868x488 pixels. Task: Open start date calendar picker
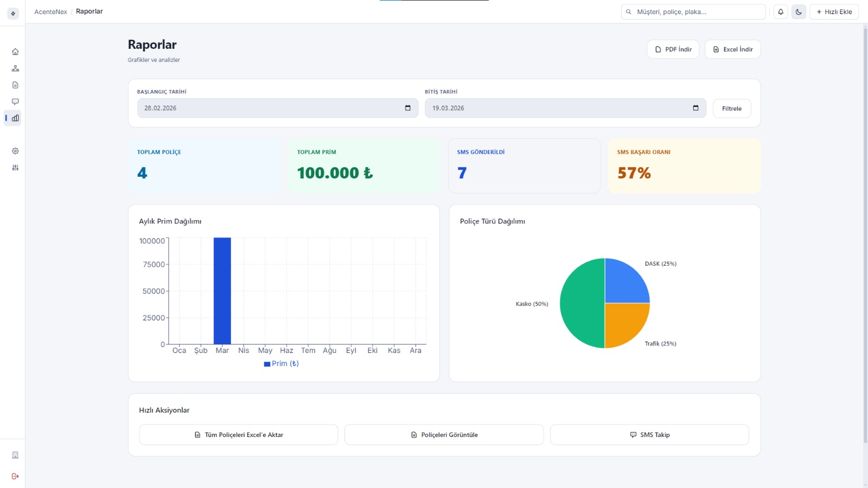tap(408, 108)
